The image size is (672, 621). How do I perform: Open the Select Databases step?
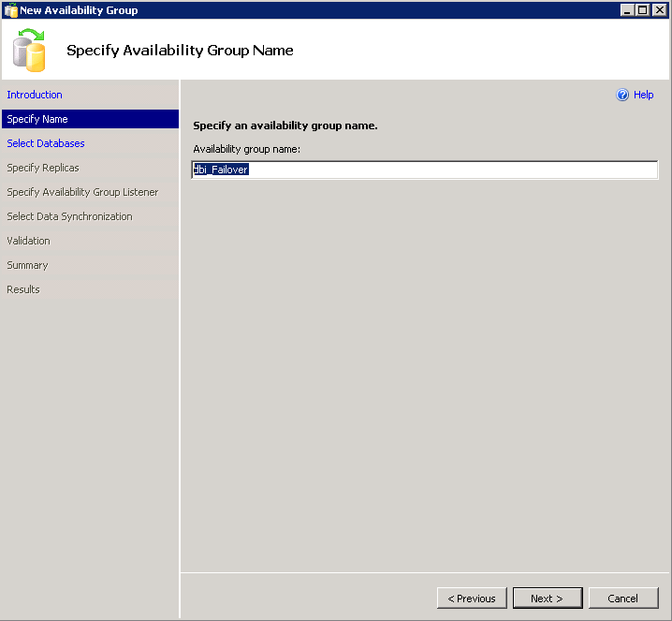pyautogui.click(x=46, y=143)
